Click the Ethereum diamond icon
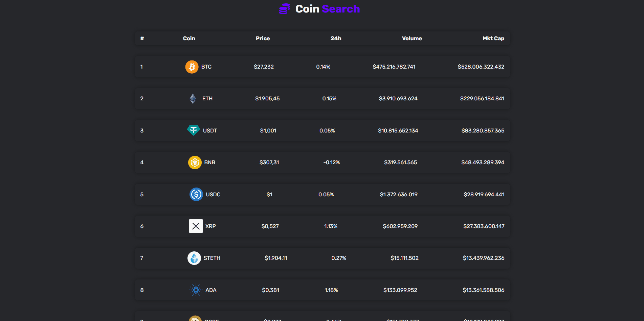This screenshot has width=644, height=321. pos(193,99)
